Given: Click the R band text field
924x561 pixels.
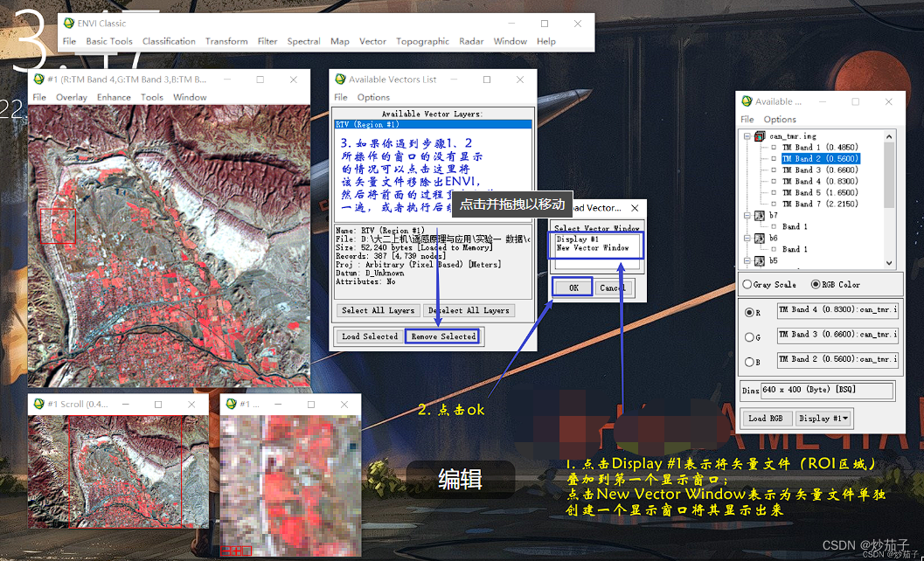Looking at the screenshot, I should point(837,310).
